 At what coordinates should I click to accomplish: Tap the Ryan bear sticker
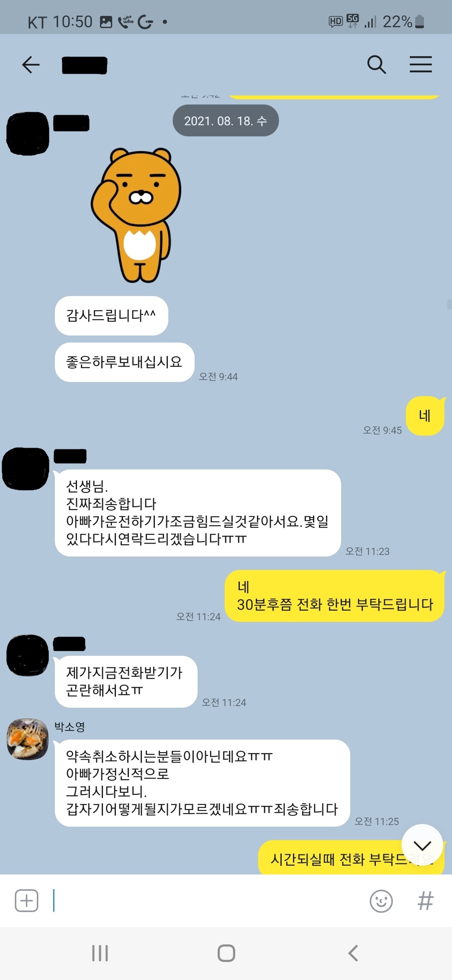coord(136,215)
